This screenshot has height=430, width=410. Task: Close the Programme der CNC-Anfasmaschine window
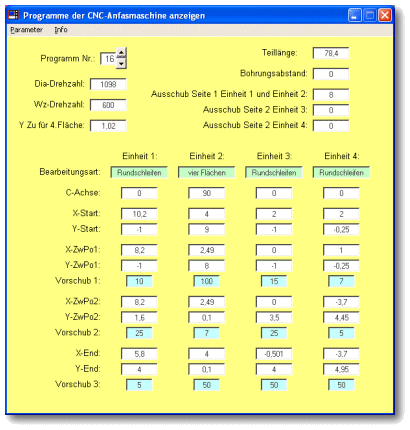pos(385,15)
